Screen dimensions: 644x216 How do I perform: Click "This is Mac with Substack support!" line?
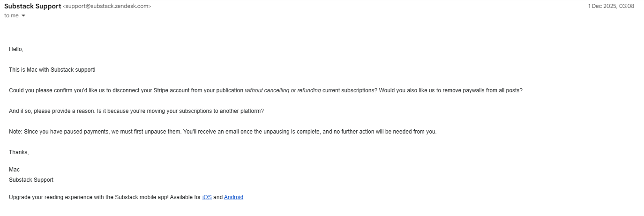pyautogui.click(x=52, y=70)
